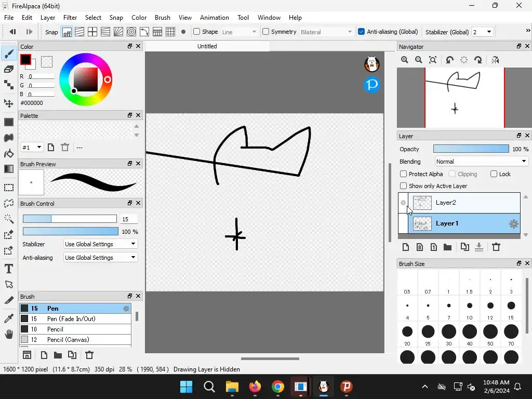The image size is (532, 399).
Task: Open the Filter menu
Action: pyautogui.click(x=70, y=18)
